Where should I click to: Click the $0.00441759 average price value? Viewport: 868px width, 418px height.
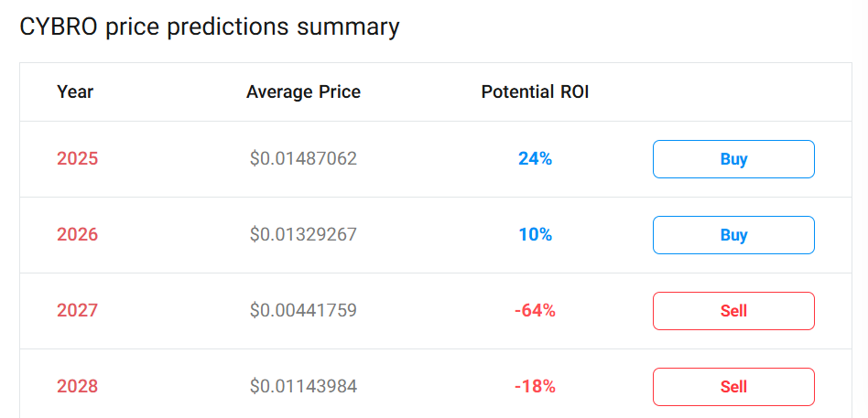tap(303, 311)
